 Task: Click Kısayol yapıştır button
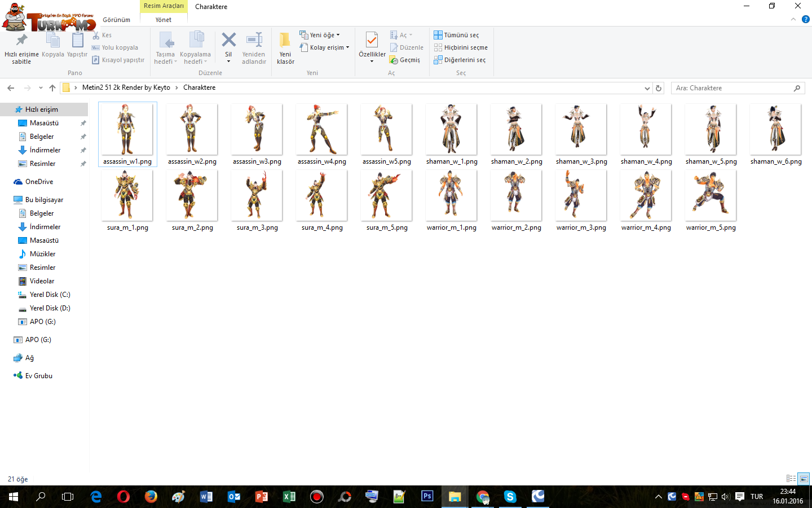118,60
